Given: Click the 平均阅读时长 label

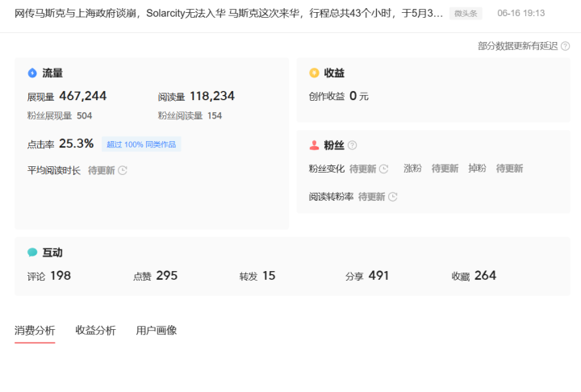Looking at the screenshot, I should [54, 170].
